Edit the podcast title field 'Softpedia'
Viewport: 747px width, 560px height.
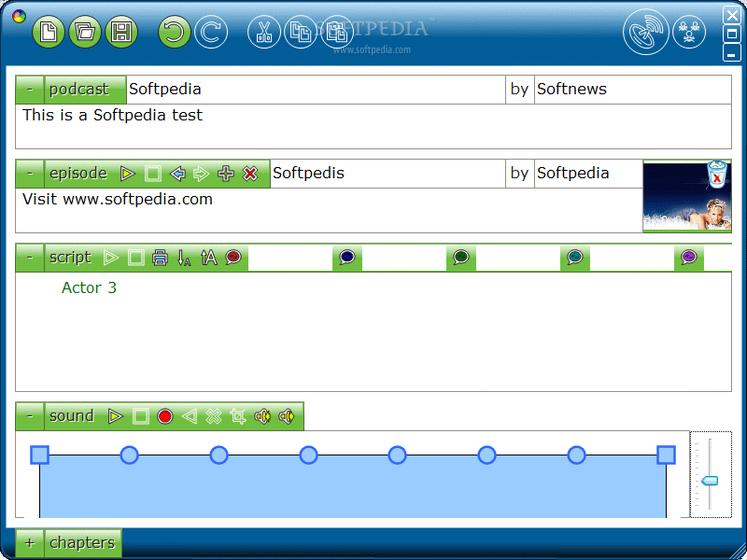click(x=316, y=90)
